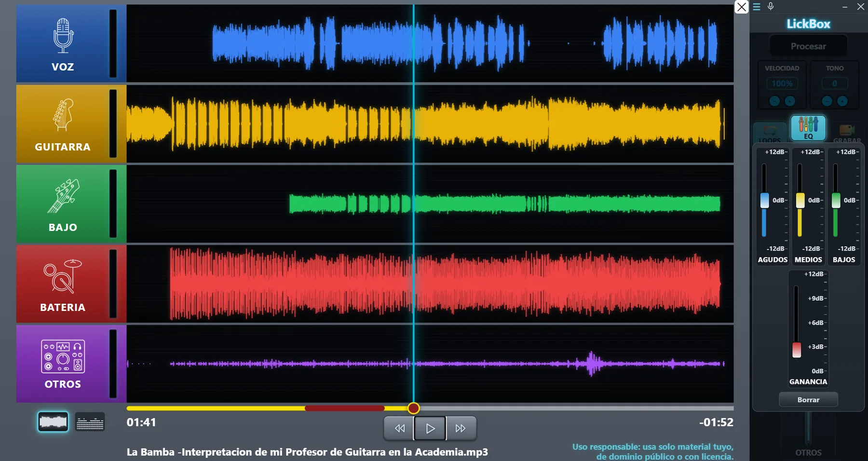Open the GRABAR recording tab

pos(847,133)
